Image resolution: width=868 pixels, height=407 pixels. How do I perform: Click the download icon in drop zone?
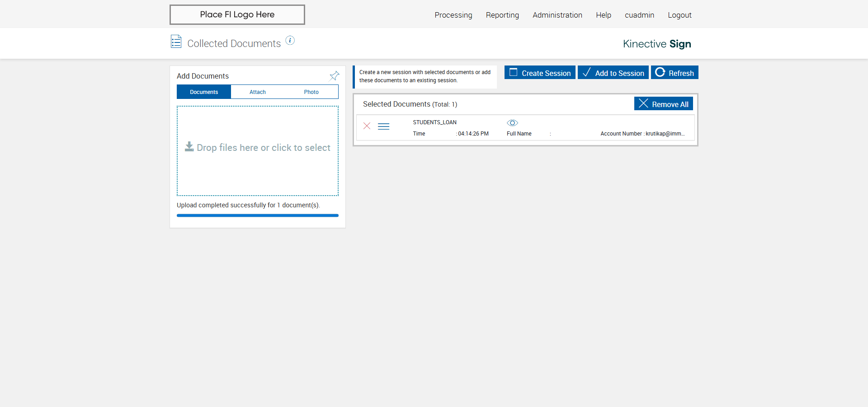coord(189,147)
